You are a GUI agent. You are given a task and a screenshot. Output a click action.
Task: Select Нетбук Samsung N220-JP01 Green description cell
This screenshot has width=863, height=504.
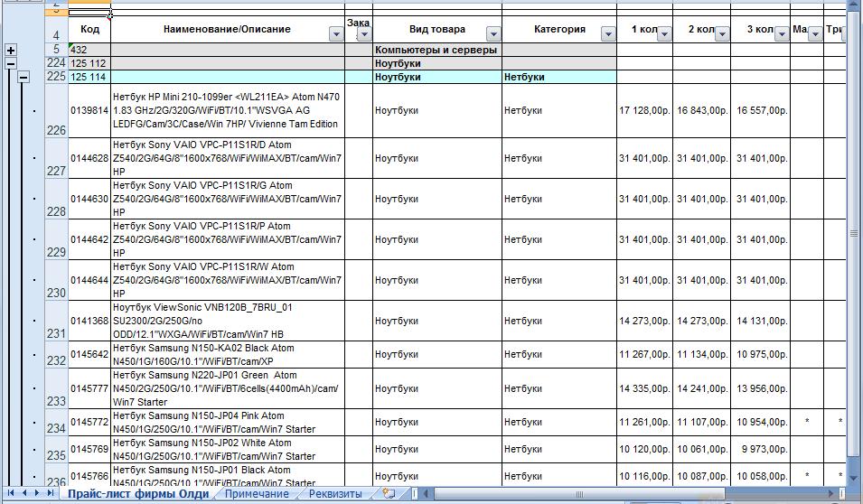click(x=228, y=388)
